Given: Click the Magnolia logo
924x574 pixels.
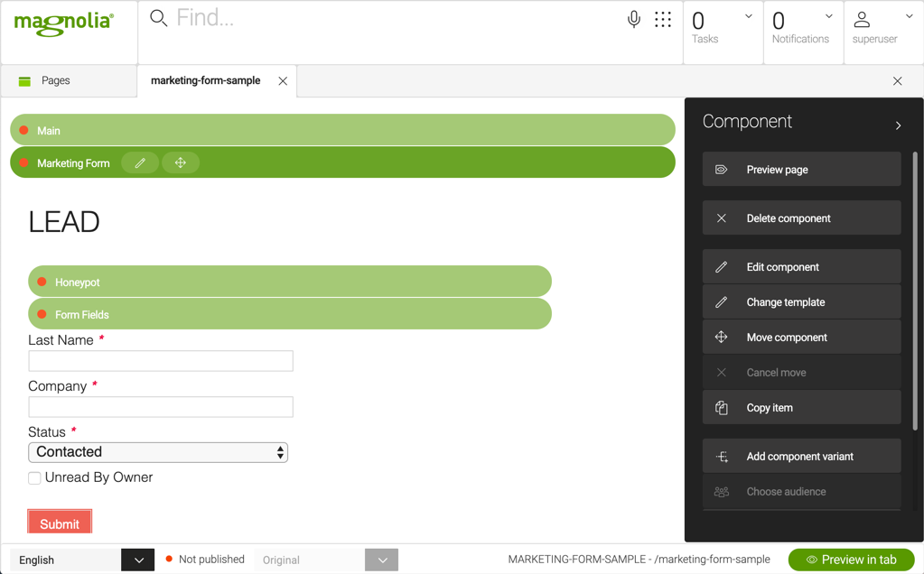Looking at the screenshot, I should [63, 23].
